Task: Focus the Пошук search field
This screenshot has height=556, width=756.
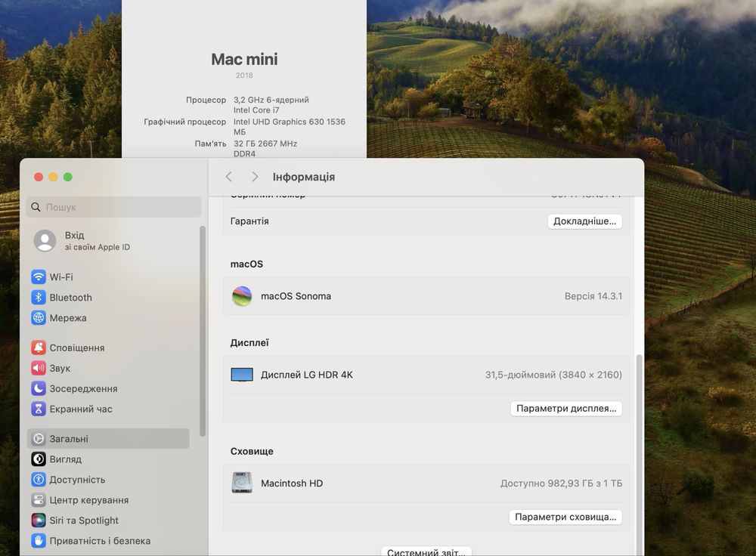Action: (x=114, y=207)
